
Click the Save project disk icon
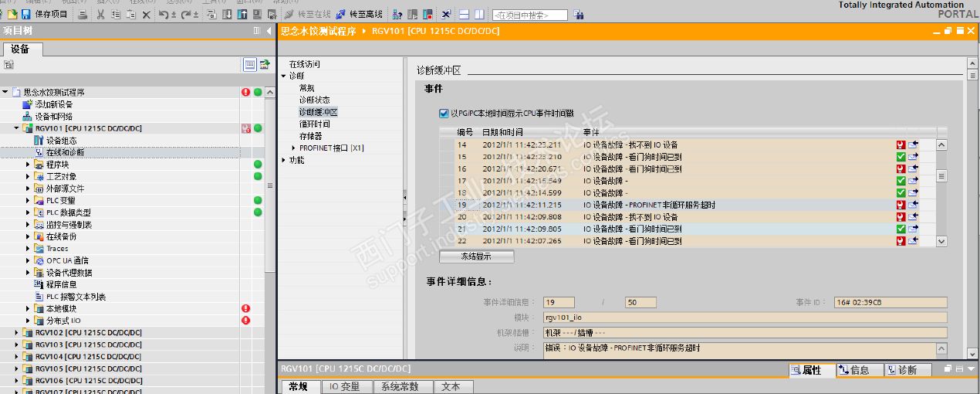point(25,14)
